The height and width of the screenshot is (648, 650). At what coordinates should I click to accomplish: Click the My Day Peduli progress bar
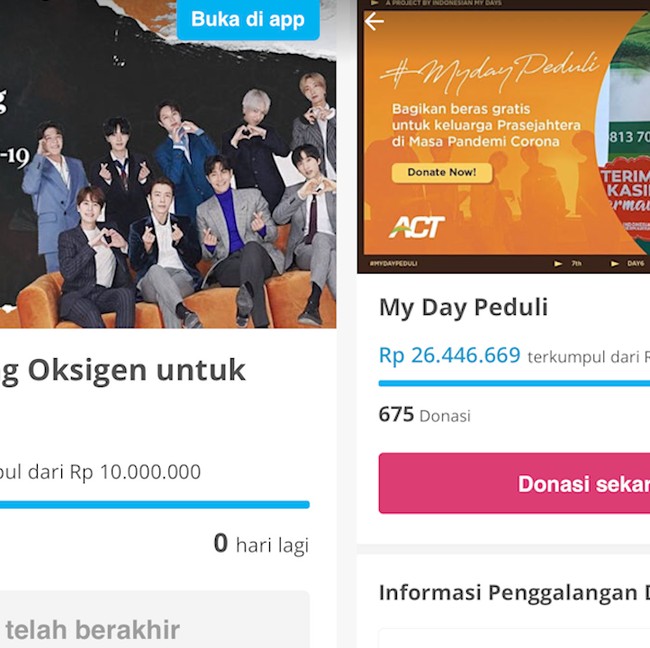click(514, 383)
